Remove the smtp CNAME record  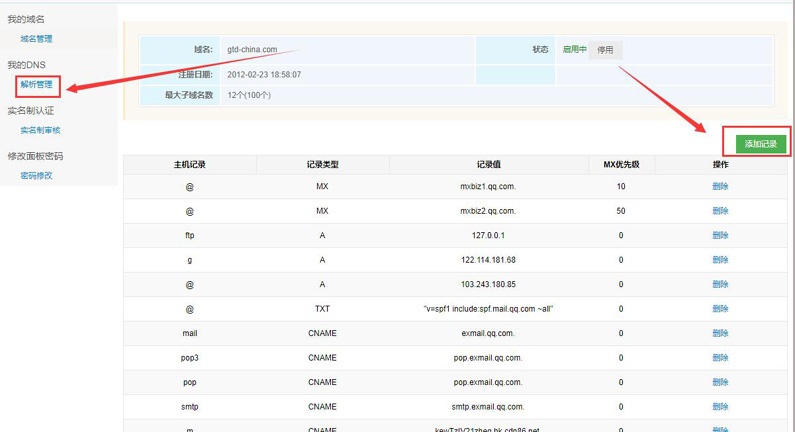(720, 407)
